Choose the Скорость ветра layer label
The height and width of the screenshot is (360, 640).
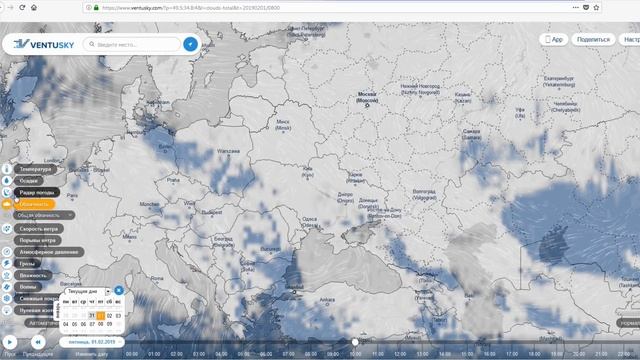pos(39,229)
